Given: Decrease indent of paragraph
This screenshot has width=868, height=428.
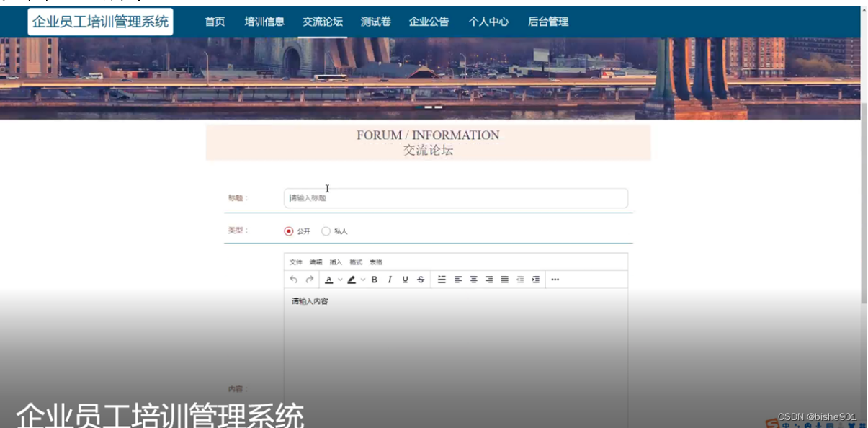Looking at the screenshot, I should pos(520,280).
